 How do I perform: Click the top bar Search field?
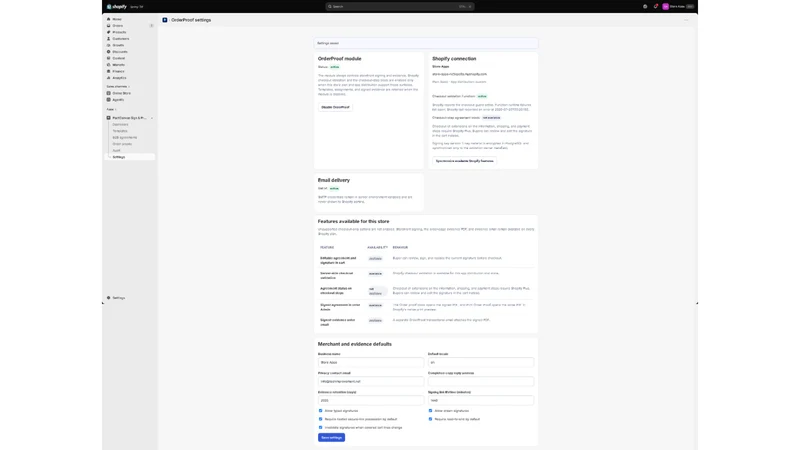[400, 7]
